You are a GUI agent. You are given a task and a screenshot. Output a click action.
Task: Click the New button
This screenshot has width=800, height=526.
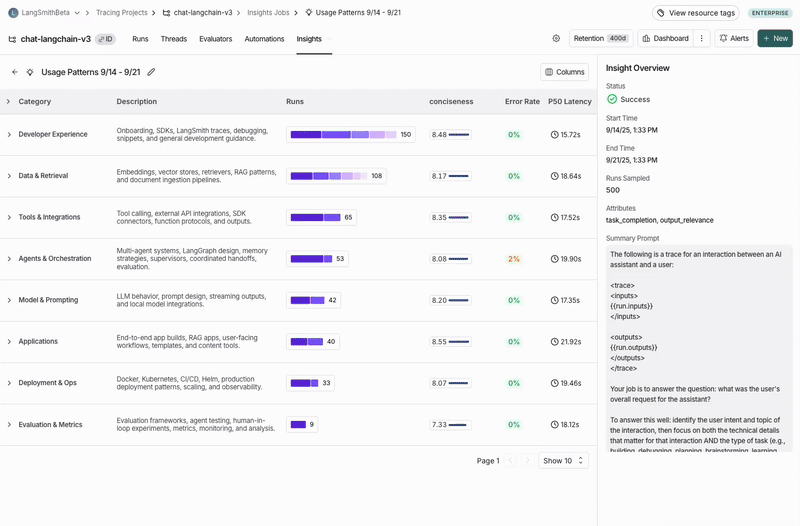pyautogui.click(x=774, y=39)
